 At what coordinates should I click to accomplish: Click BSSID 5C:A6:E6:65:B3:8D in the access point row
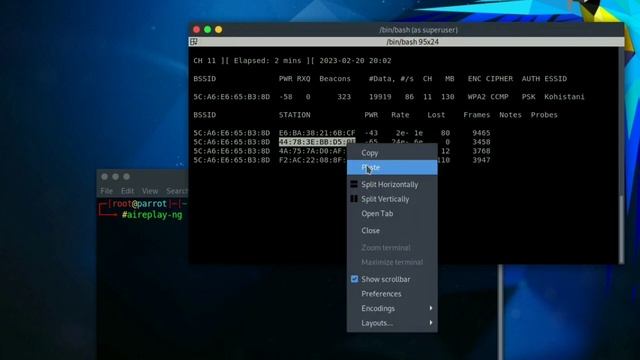(x=231, y=97)
